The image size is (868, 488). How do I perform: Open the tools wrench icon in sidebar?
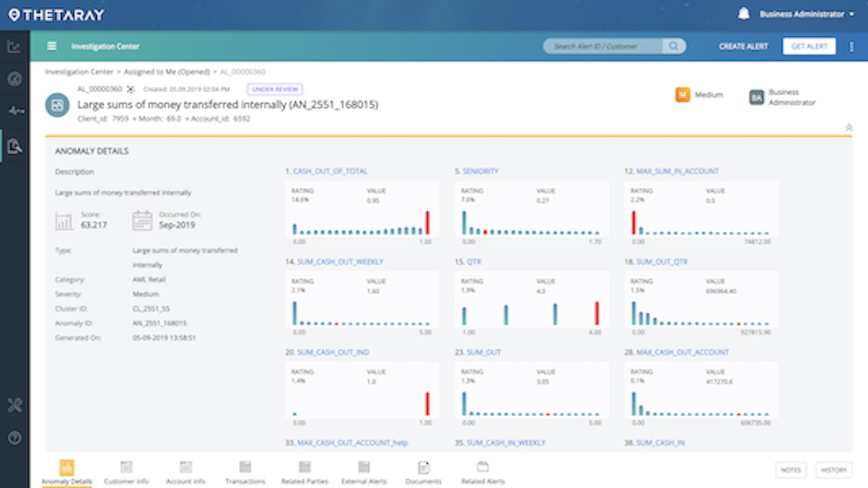pos(14,405)
